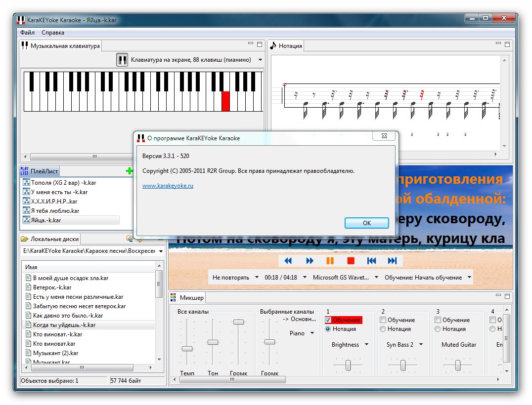Open the Клавиатура на экране type dropdown

click(x=260, y=60)
